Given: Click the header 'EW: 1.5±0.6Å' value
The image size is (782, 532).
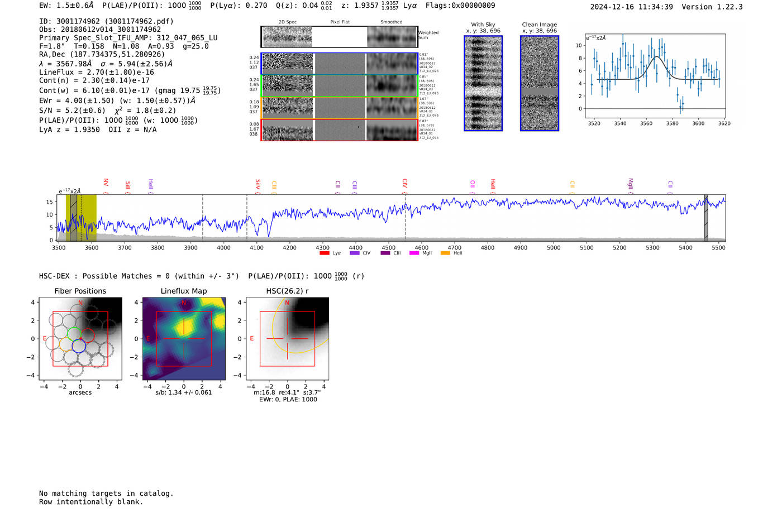Looking at the screenshot, I should 66,6.
